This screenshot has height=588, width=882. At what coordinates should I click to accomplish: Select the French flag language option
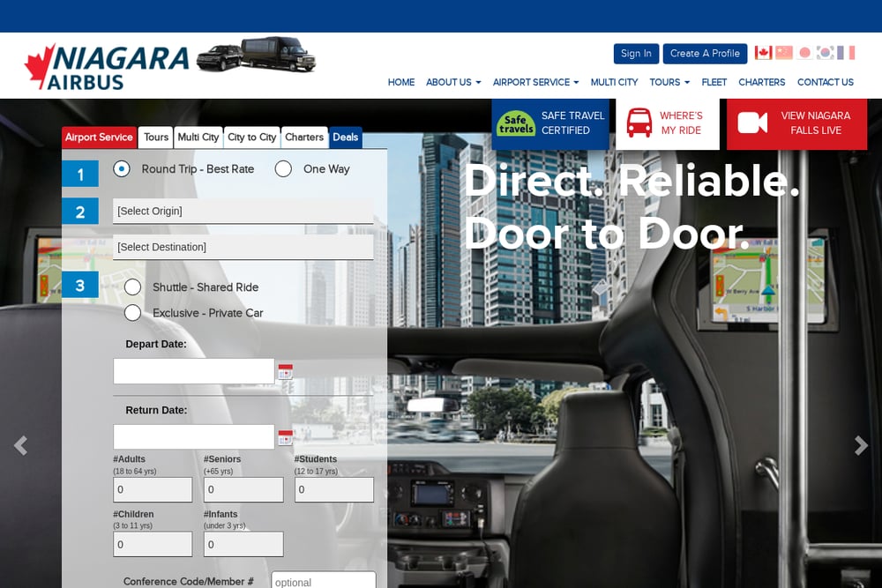846,53
